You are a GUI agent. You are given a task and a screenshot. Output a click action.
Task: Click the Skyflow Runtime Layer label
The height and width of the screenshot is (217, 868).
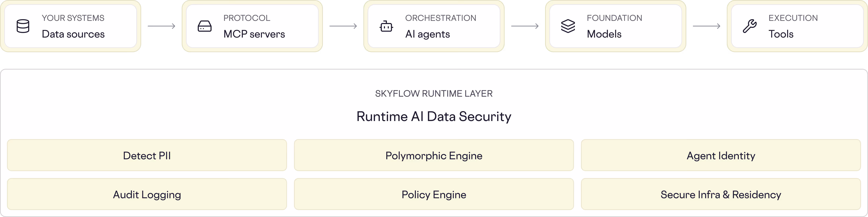[434, 93]
